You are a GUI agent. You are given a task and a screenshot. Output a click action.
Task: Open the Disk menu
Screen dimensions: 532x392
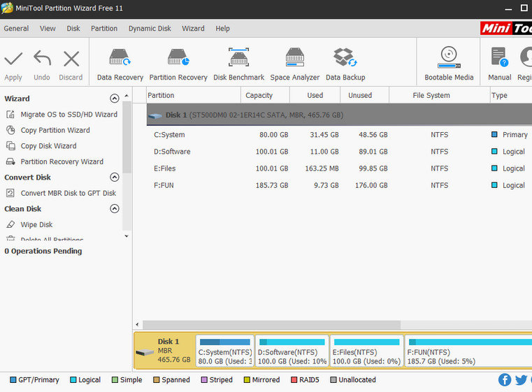point(73,29)
